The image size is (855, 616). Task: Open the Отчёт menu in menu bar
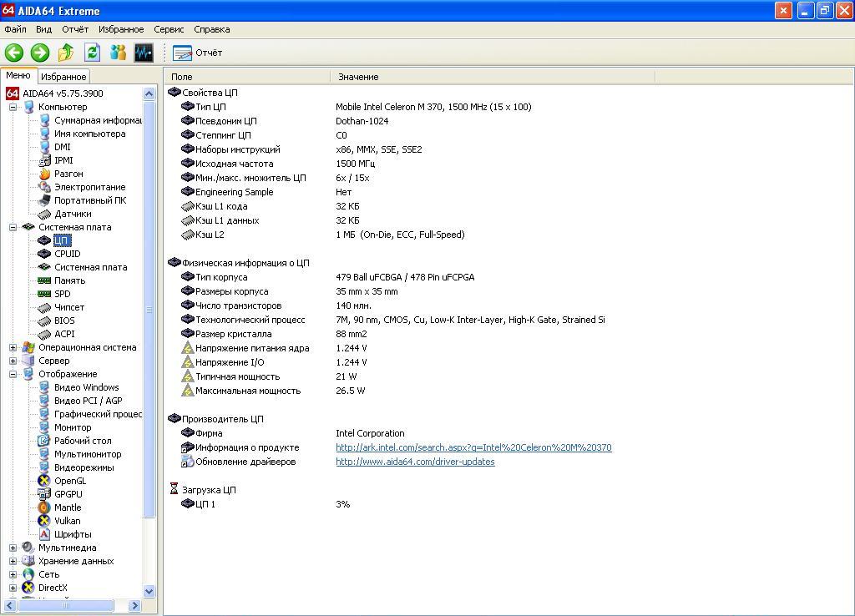point(74,29)
